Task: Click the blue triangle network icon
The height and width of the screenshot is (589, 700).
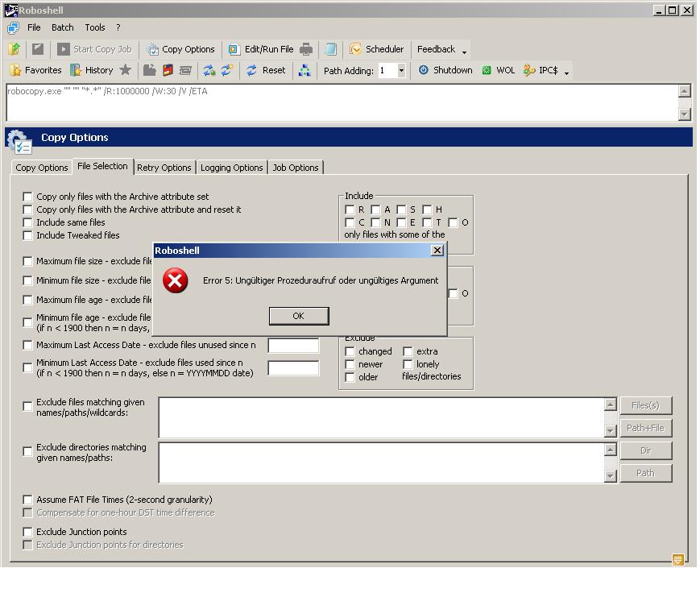Action: click(x=304, y=70)
